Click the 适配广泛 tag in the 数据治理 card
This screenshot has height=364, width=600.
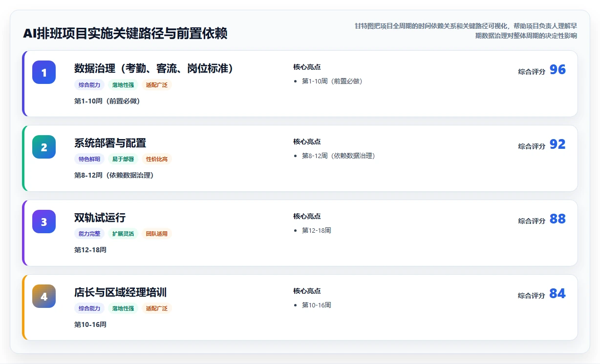(157, 85)
